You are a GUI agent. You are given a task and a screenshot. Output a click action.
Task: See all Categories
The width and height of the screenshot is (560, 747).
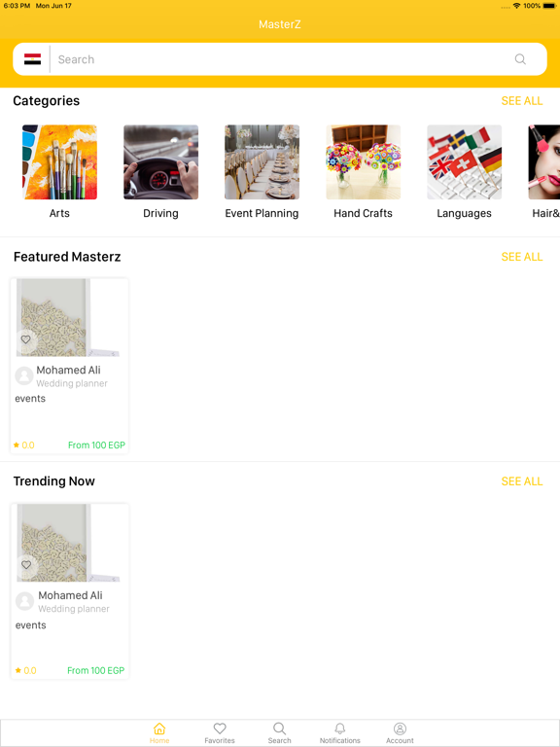coord(522,101)
